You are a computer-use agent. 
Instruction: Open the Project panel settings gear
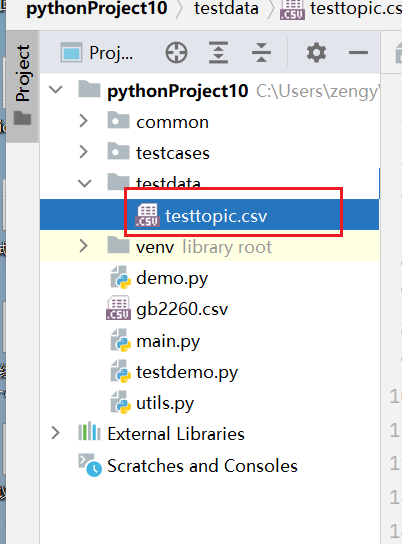(316, 53)
